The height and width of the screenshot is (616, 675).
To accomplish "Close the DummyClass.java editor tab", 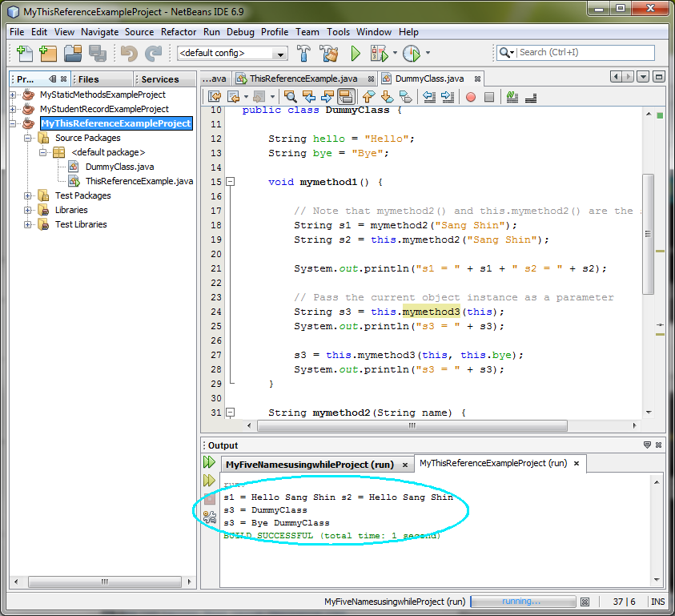I will [x=477, y=79].
